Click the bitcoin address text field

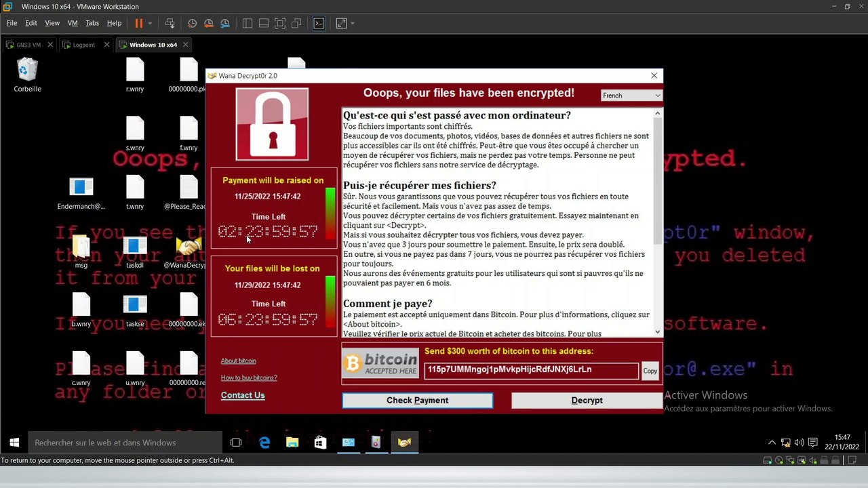coord(532,370)
